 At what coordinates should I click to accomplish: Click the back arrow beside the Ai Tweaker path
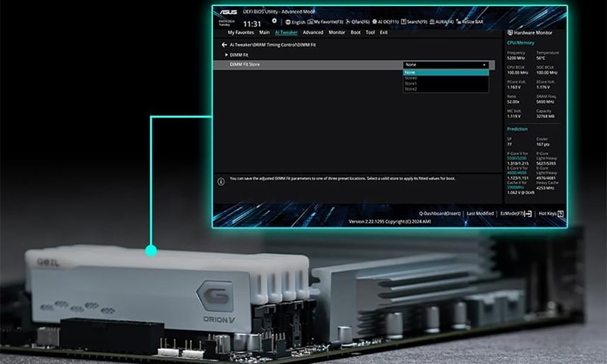click(224, 45)
